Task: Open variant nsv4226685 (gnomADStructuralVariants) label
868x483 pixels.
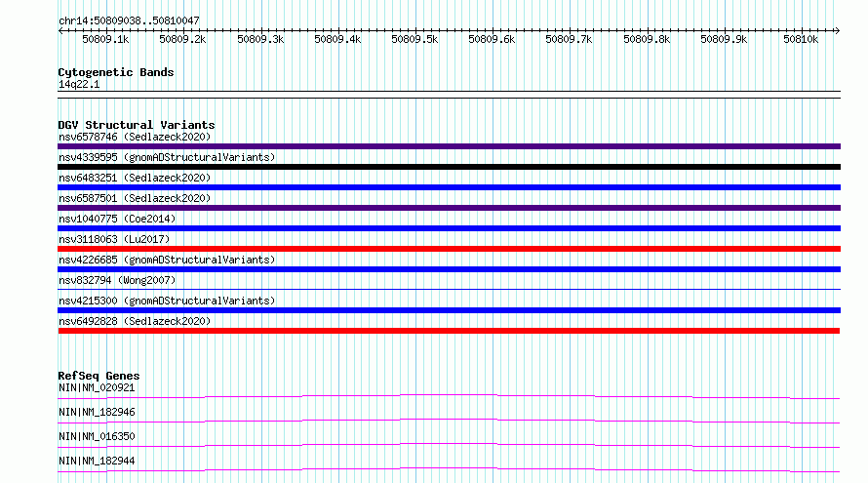Action: click(167, 260)
